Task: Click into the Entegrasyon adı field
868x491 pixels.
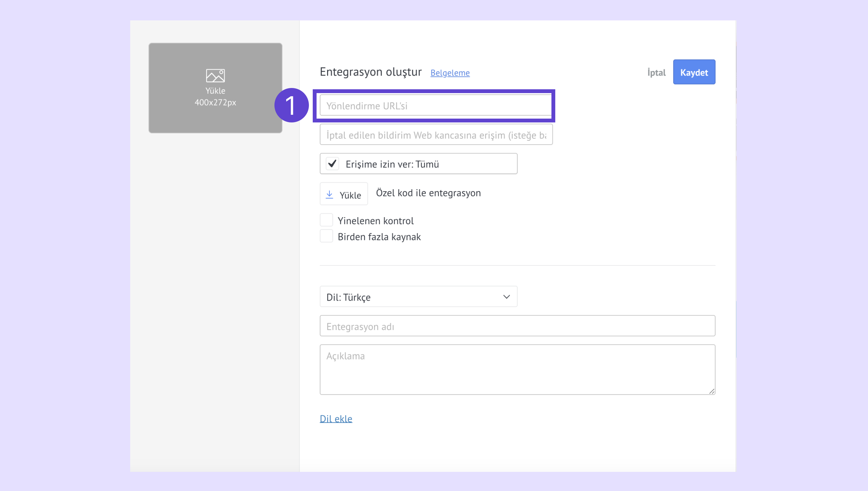Action: pyautogui.click(x=517, y=326)
